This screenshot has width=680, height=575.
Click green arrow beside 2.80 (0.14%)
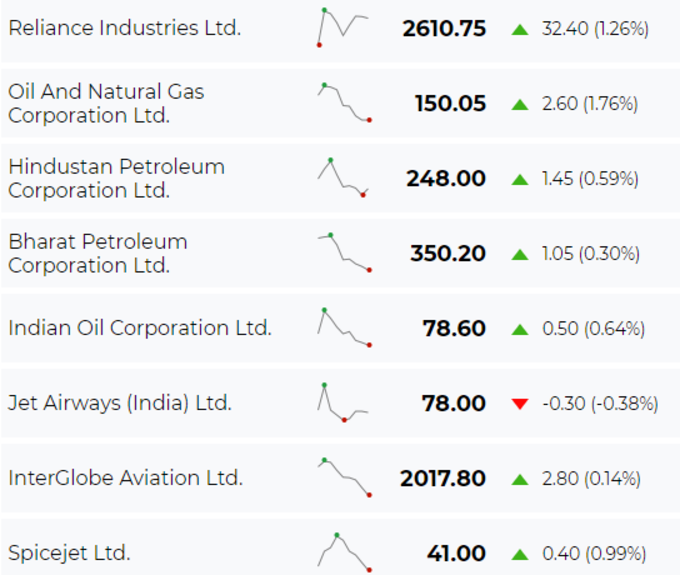pyautogui.click(x=520, y=479)
